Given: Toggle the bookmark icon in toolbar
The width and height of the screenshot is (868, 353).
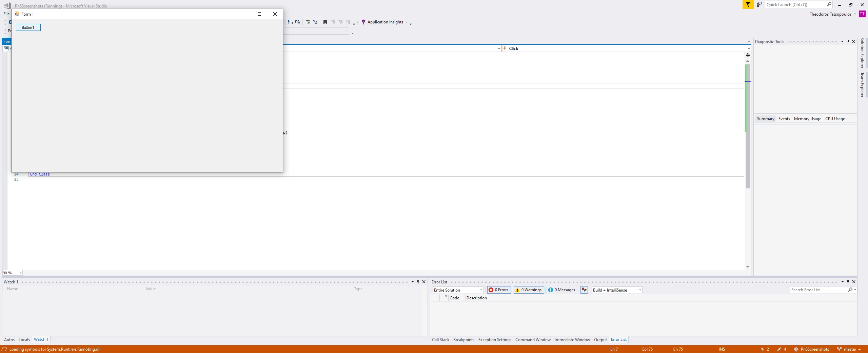Looking at the screenshot, I should [325, 22].
